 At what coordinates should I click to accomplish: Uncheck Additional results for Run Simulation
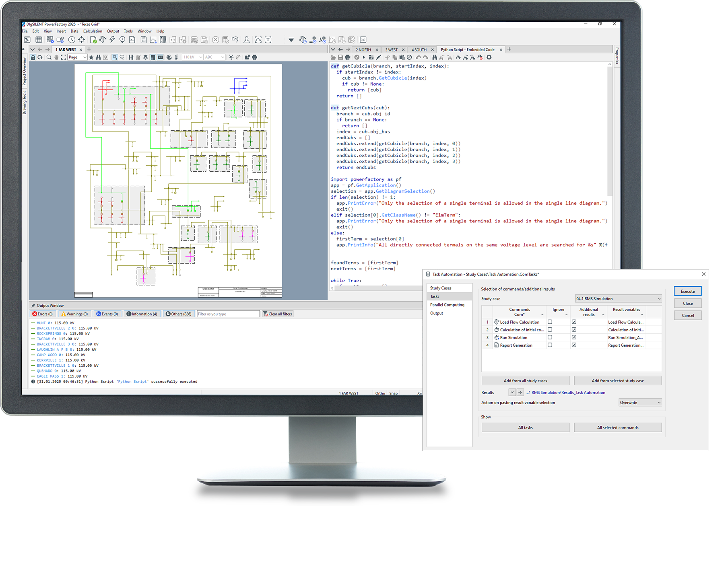coord(574,337)
